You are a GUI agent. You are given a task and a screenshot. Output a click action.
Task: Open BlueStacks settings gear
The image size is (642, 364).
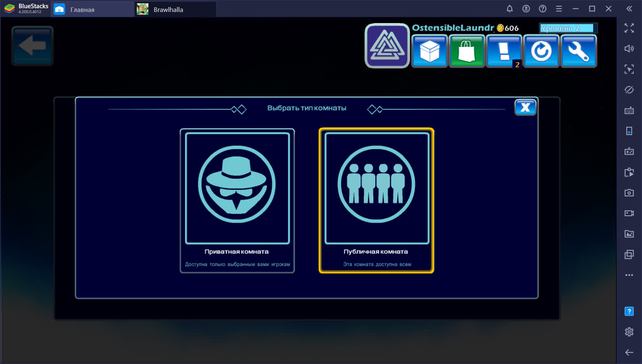(629, 332)
